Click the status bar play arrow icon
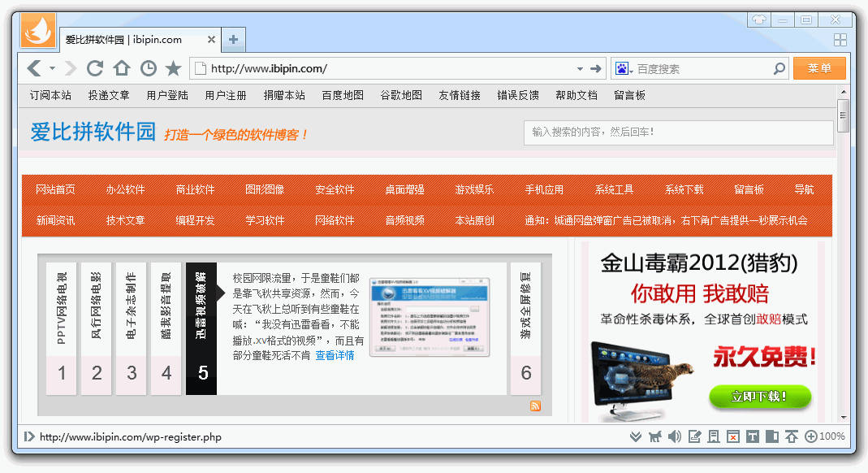868x473 pixels. point(28,437)
